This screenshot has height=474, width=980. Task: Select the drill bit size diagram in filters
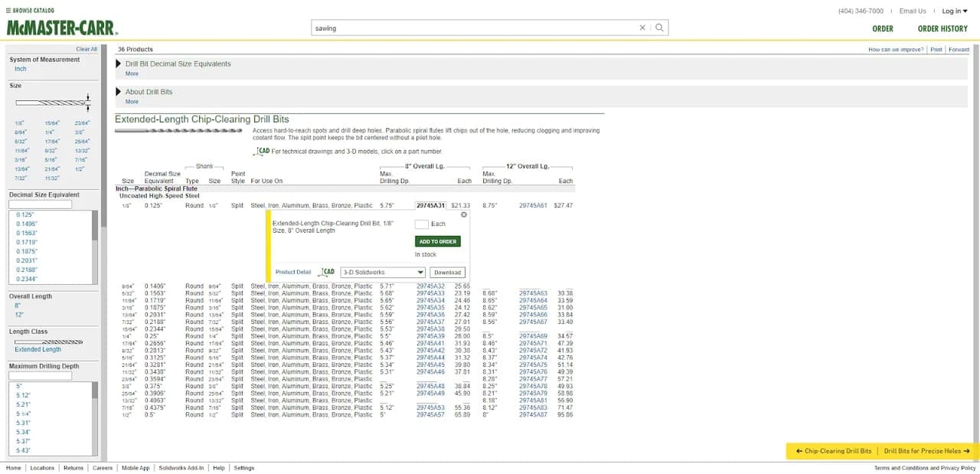(54, 102)
